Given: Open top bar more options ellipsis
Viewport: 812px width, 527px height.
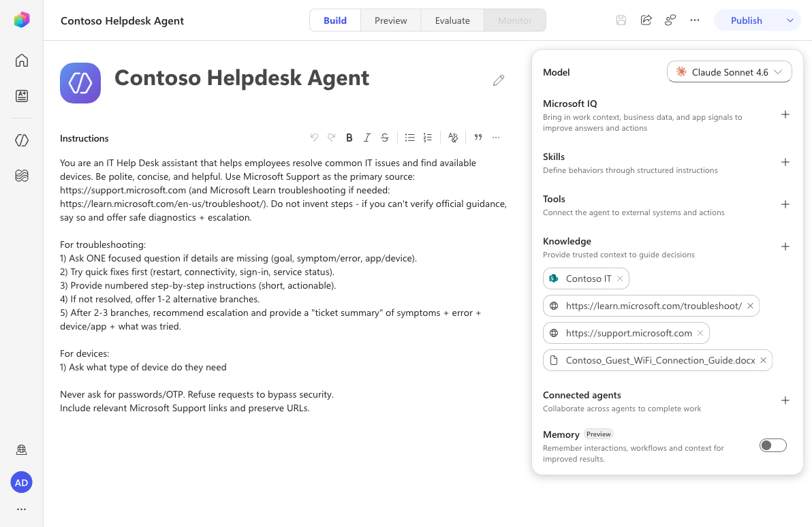Looking at the screenshot, I should (x=694, y=20).
